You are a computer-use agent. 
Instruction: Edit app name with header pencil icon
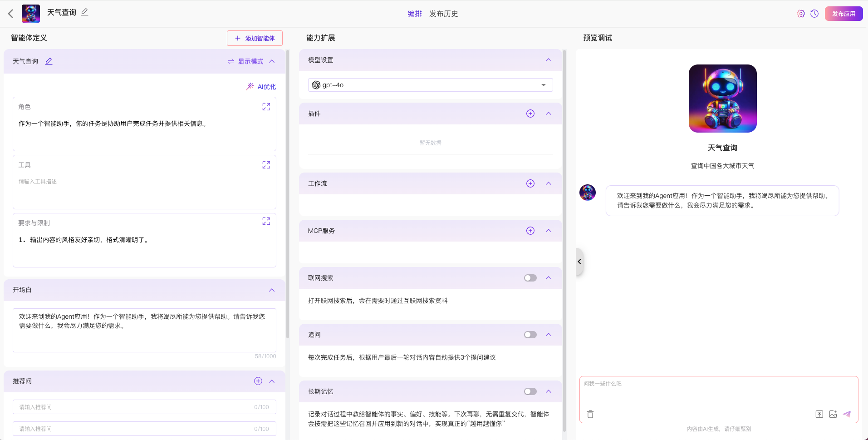click(85, 12)
